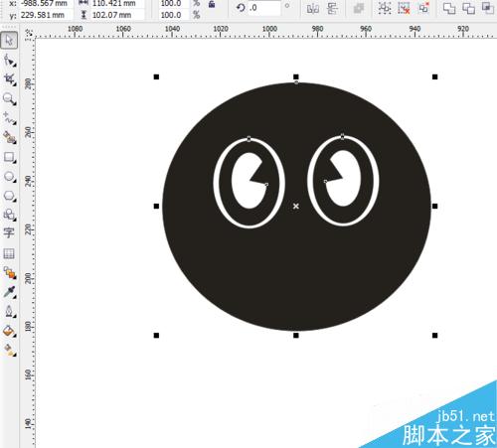Select the Freehand curve tool
497x448 pixels.
tap(9, 118)
